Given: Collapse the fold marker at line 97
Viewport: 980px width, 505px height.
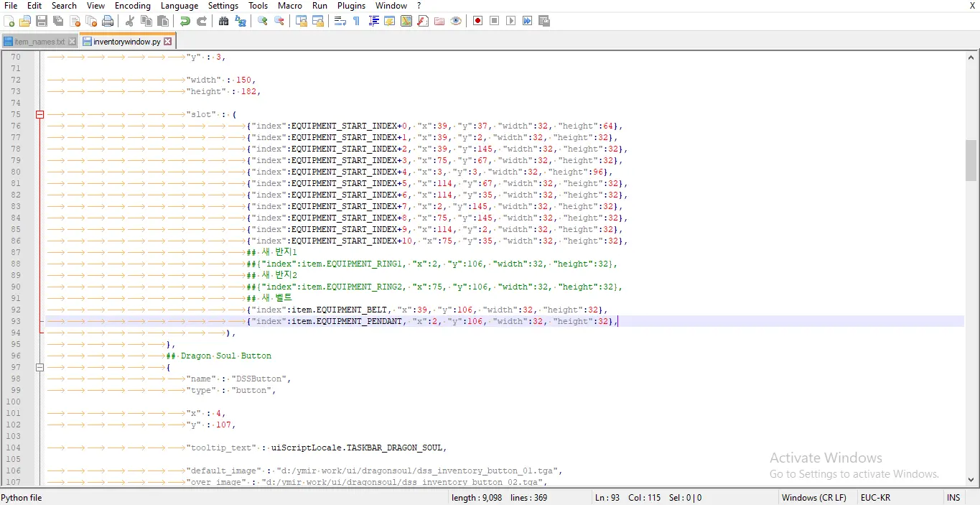Looking at the screenshot, I should click(x=40, y=367).
